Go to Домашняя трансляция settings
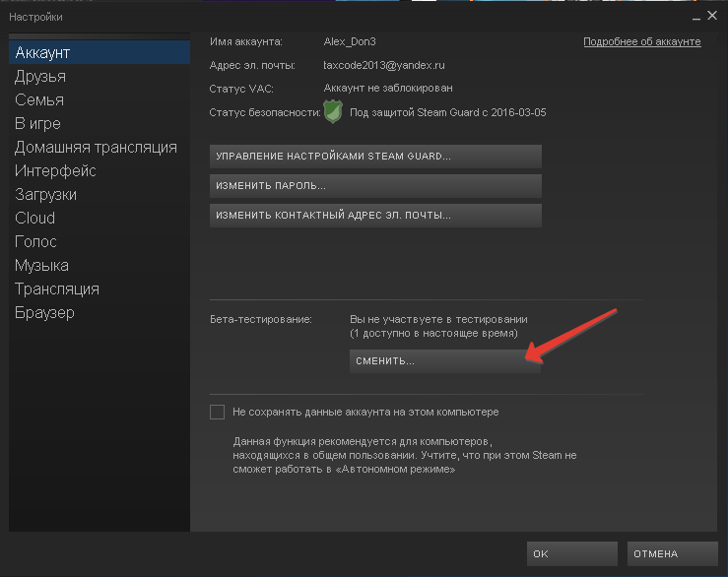This screenshot has height=577, width=728. tap(96, 147)
